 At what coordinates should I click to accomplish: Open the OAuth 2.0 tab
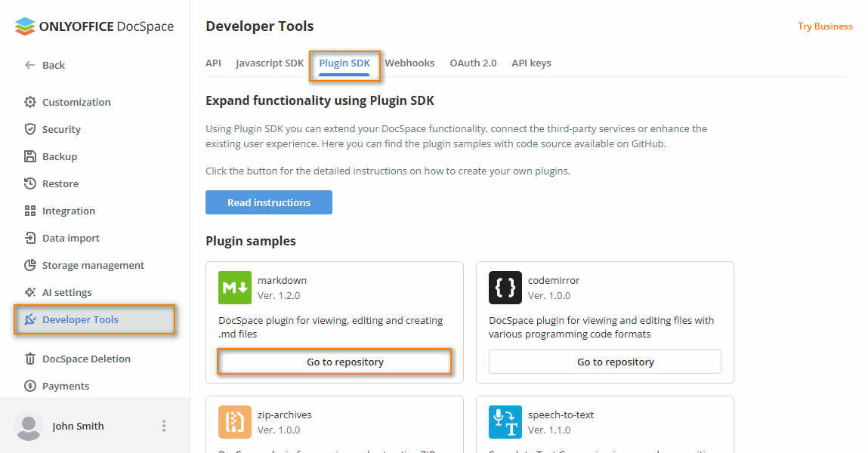473,63
